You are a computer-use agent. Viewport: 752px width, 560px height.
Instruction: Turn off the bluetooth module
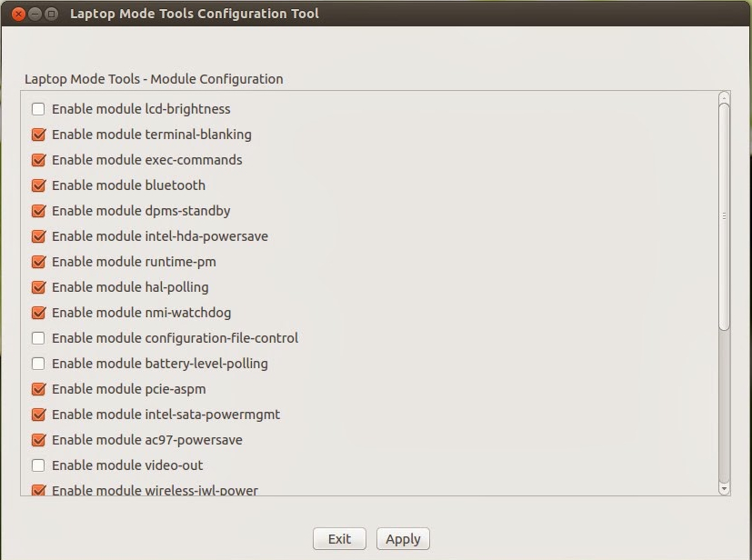click(38, 185)
